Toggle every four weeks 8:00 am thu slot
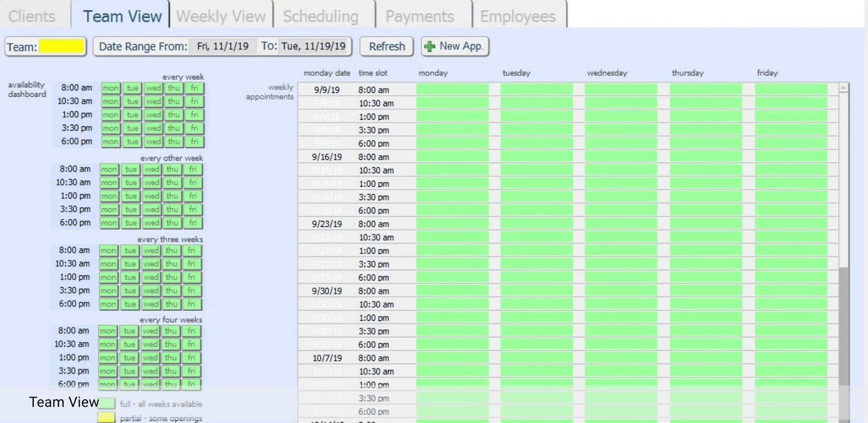The height and width of the screenshot is (423, 868). pos(170,331)
